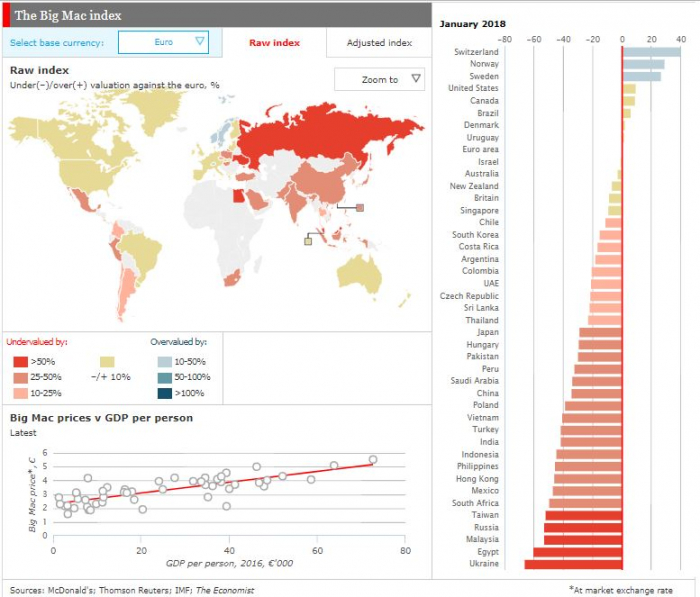Viewport: 700px width, 597px height.
Task: Click the 'Select base currency:' label
Action: pyautogui.click(x=57, y=43)
